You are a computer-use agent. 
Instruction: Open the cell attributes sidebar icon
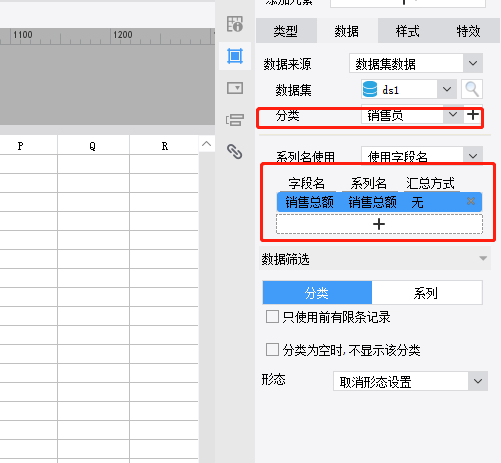point(235,24)
